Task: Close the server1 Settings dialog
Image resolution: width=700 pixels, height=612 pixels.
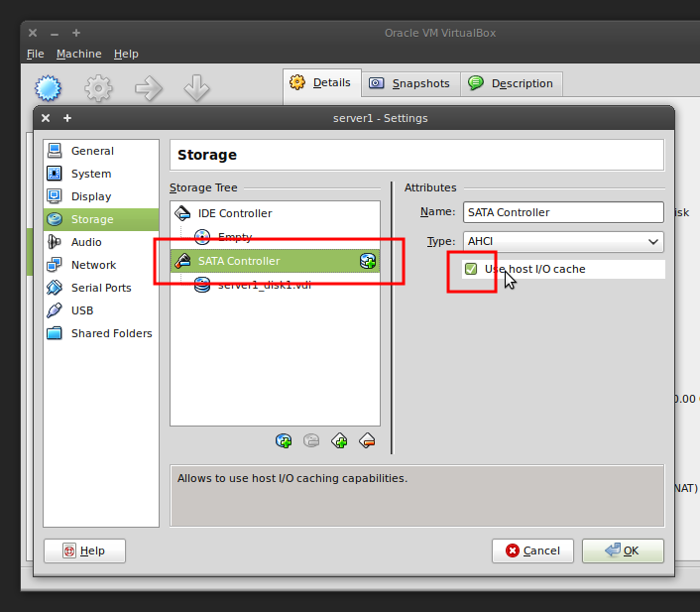Action: (46, 118)
